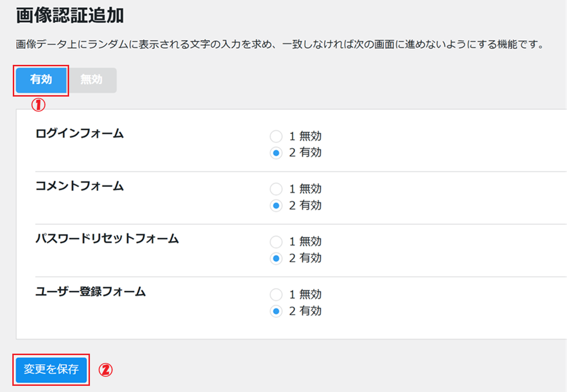The width and height of the screenshot is (568, 392).
Task: Click the image authentication description sentence
Action: 278,45
